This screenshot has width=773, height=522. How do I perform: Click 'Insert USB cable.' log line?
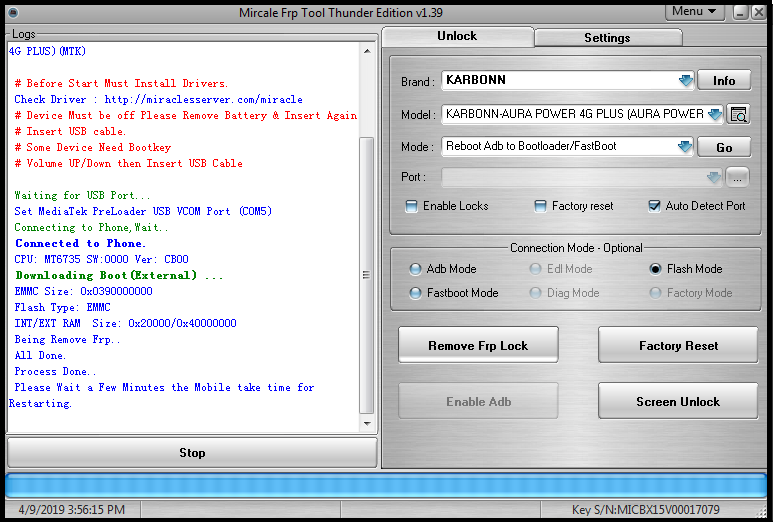coord(70,131)
